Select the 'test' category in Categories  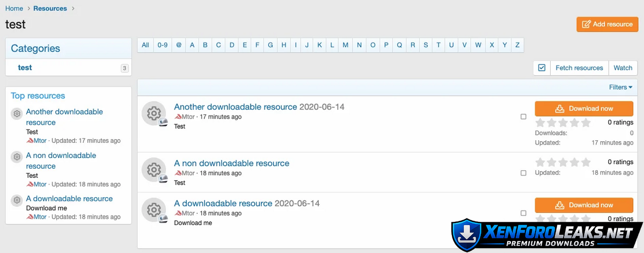(x=25, y=68)
